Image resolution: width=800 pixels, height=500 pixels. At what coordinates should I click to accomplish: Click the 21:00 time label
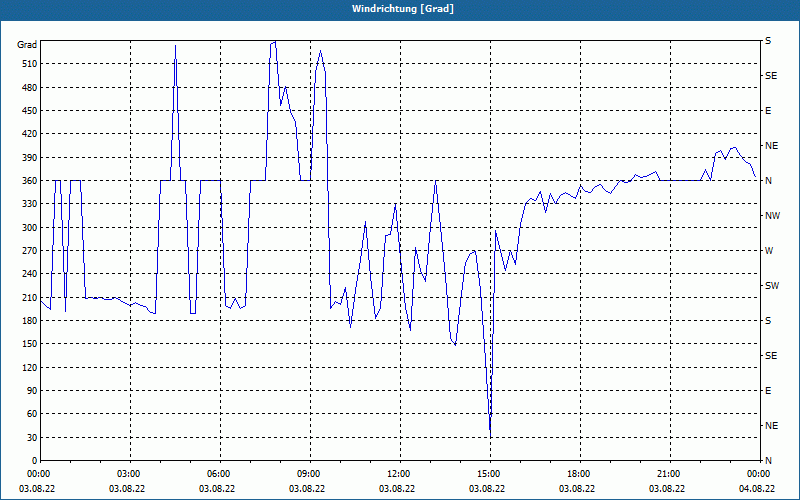(667, 474)
